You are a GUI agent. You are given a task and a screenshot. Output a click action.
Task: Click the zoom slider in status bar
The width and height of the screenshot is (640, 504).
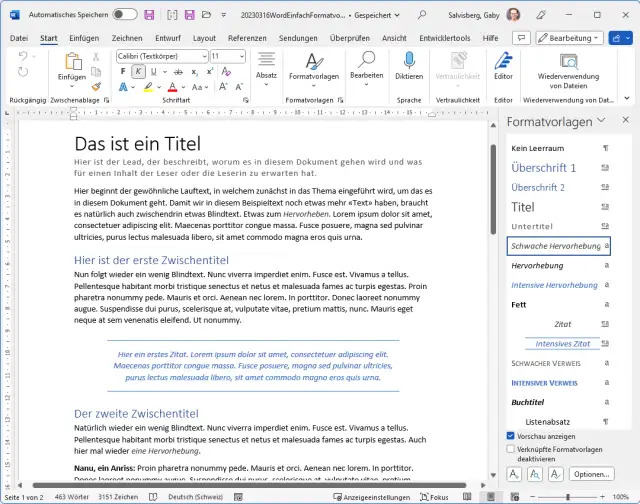pos(567,497)
